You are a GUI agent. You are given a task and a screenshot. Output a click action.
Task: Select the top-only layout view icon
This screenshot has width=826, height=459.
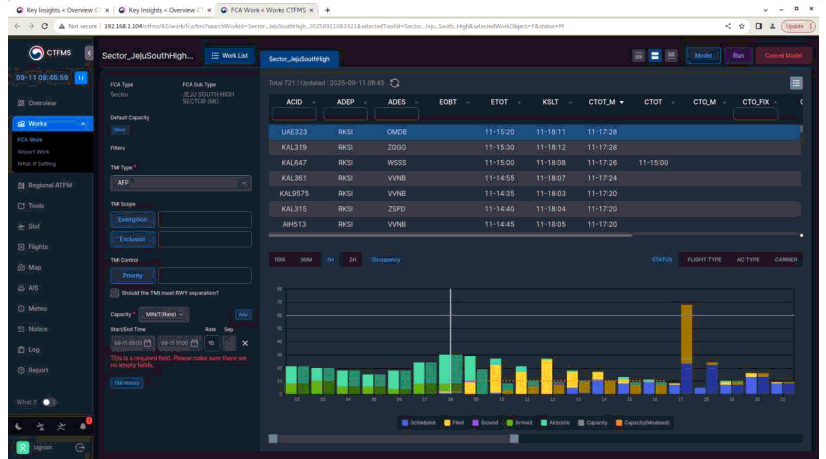pyautogui.click(x=638, y=55)
